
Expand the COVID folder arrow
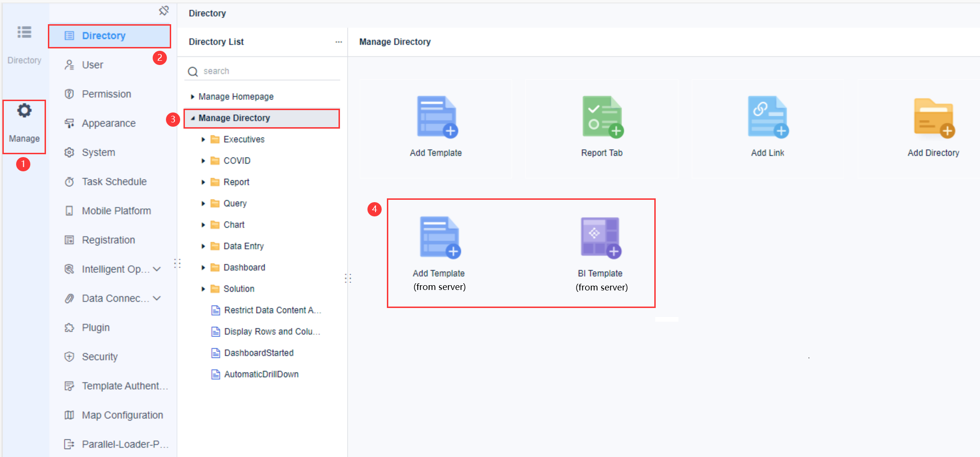203,161
